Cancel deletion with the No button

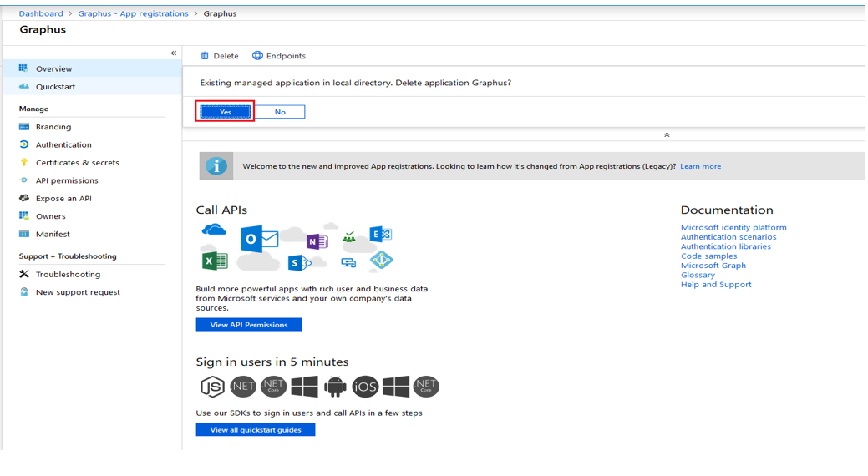click(x=280, y=112)
